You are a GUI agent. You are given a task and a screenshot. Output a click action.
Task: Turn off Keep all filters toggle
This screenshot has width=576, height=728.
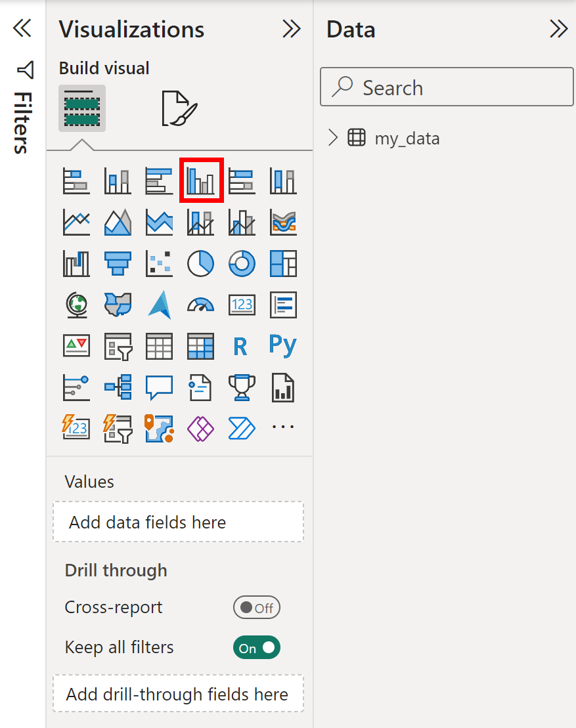256,648
